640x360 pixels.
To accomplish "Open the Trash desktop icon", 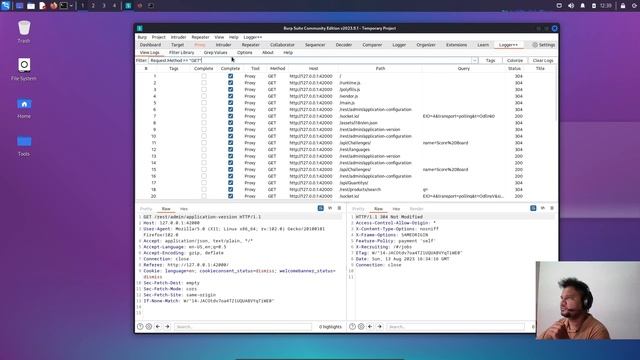I will click(x=24, y=32).
